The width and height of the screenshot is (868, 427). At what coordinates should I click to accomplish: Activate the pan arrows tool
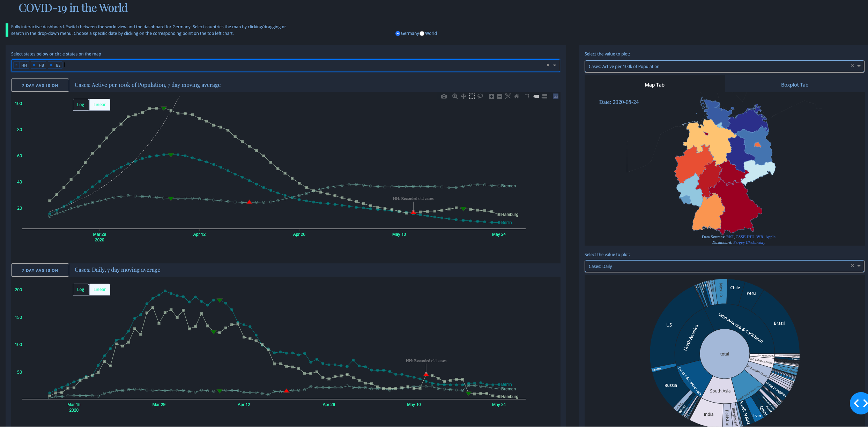(463, 96)
